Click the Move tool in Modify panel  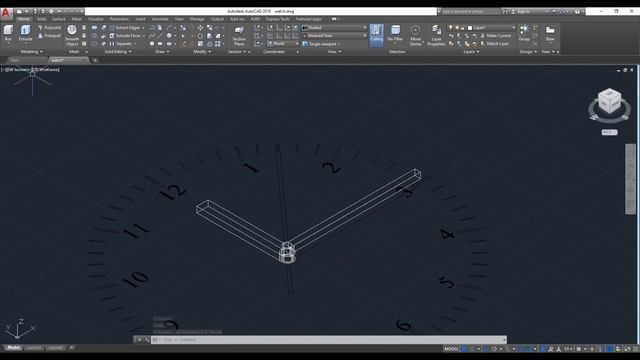pos(200,28)
